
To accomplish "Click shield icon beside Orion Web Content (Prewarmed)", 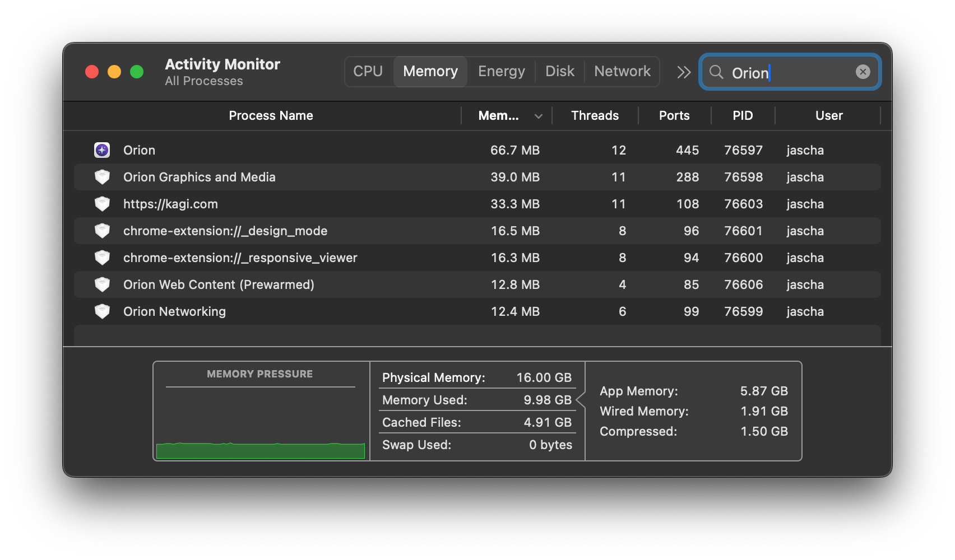I will tap(102, 284).
